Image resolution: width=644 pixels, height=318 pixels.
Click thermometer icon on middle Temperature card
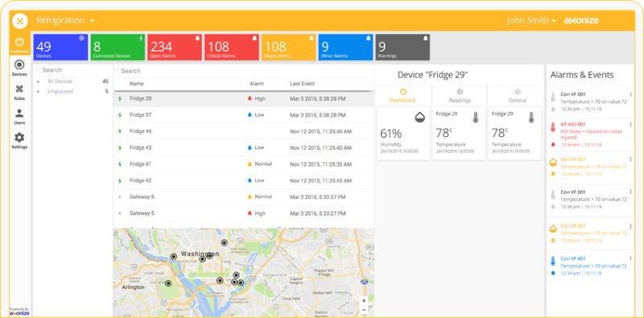coord(476,118)
